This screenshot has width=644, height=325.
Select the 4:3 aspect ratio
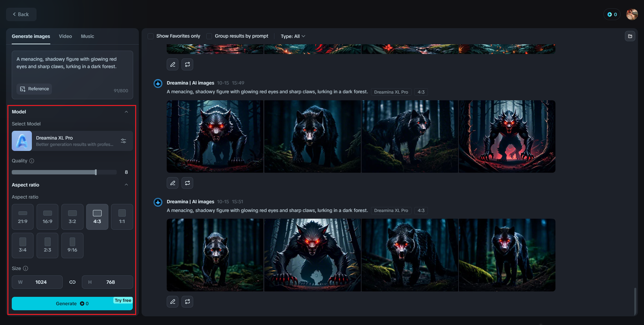coord(97,217)
